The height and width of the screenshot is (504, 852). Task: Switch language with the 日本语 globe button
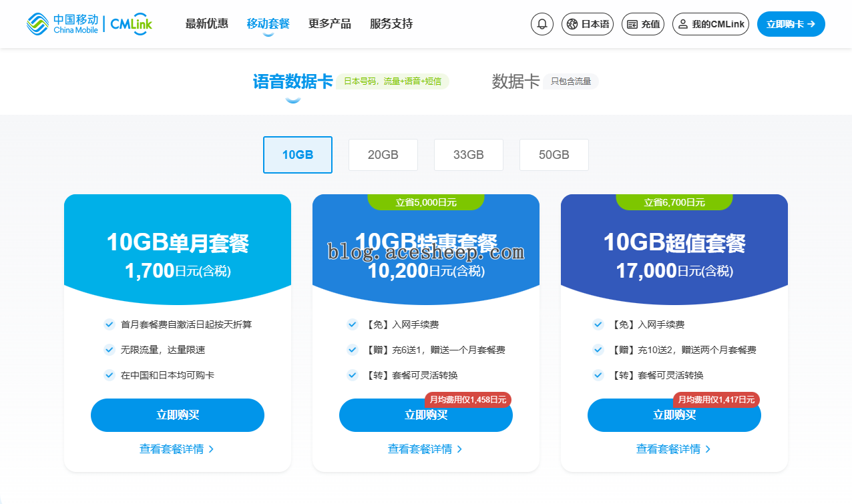587,24
